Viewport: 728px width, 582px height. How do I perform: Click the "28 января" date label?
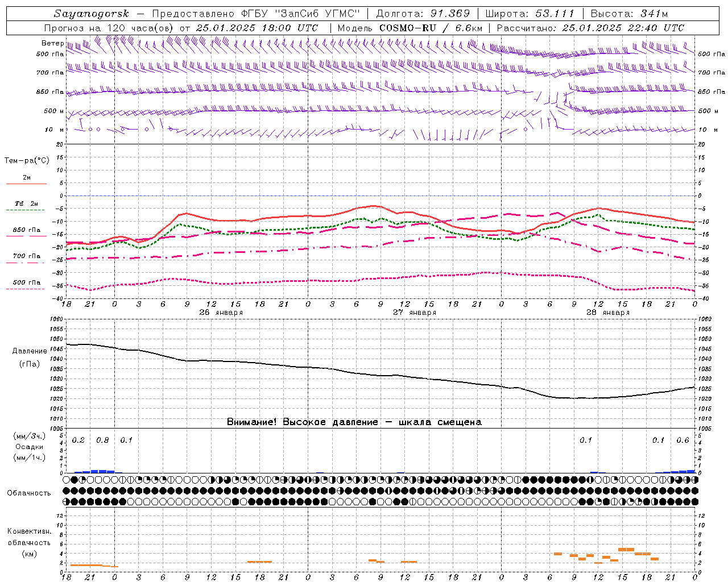coord(608,313)
